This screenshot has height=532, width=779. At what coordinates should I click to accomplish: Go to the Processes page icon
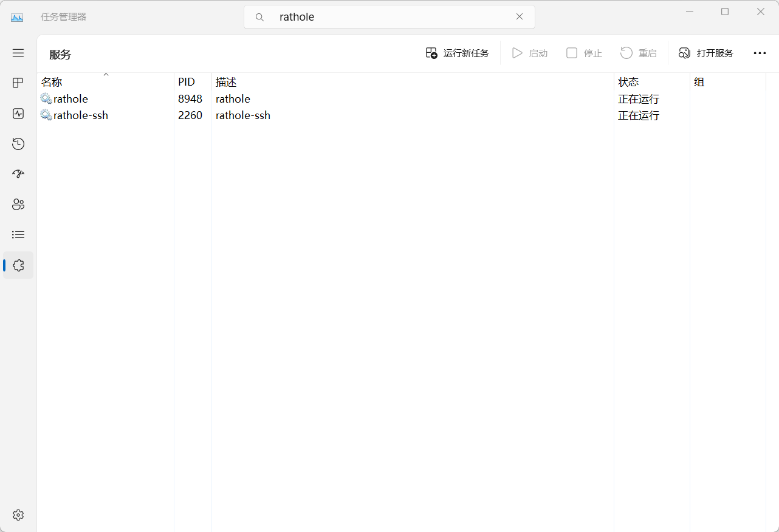point(18,83)
